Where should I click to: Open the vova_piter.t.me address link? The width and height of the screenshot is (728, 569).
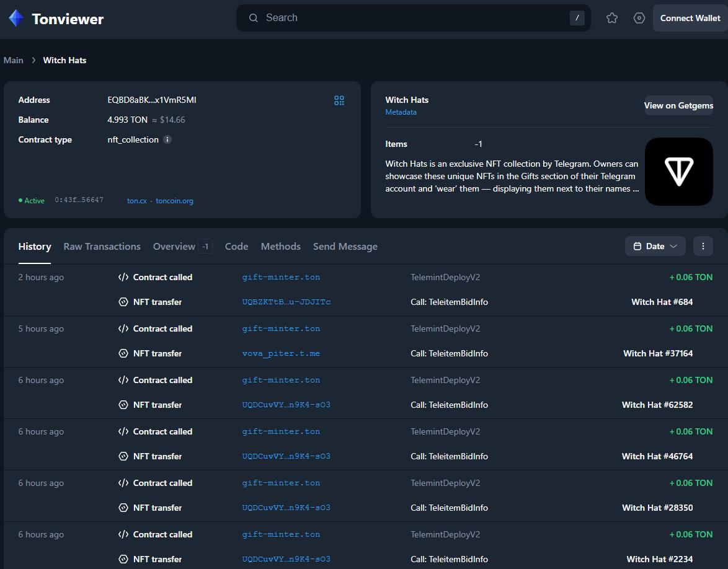click(281, 353)
